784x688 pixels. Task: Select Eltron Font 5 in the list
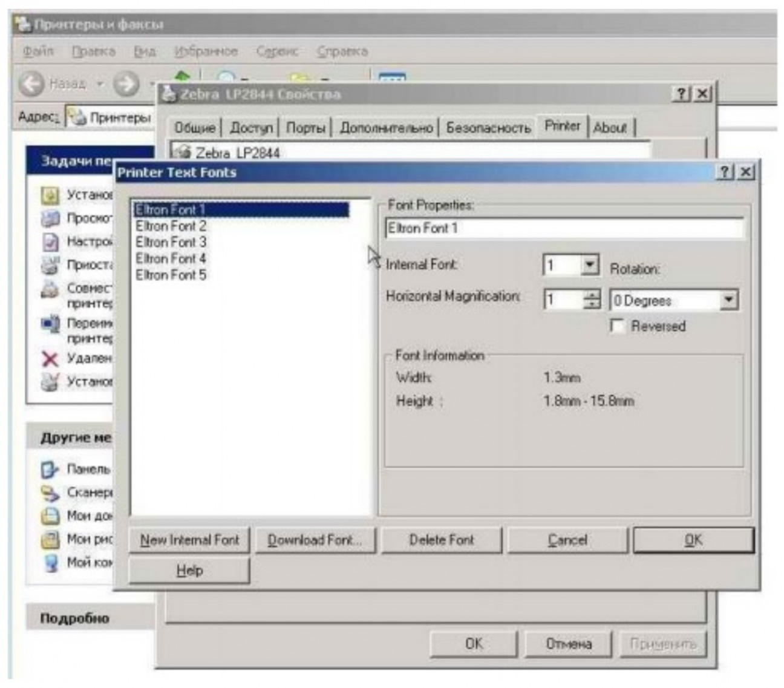click(171, 275)
